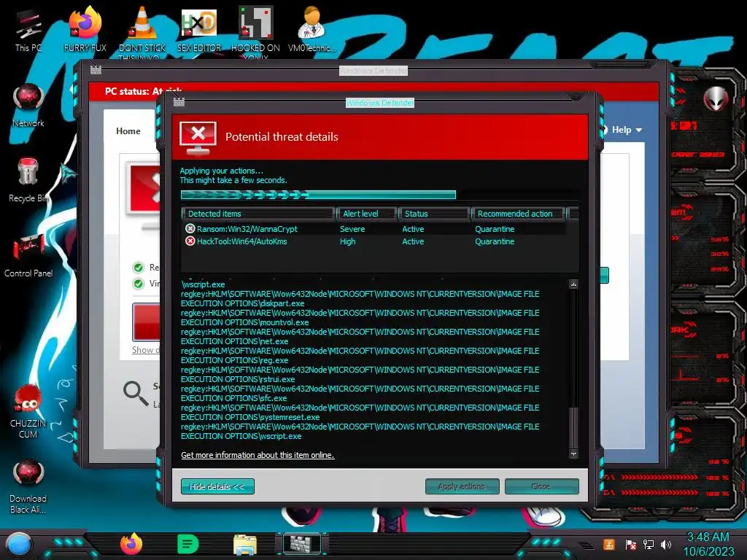The height and width of the screenshot is (560, 747).
Task: Click the Recommended action column header
Action: 518,214
